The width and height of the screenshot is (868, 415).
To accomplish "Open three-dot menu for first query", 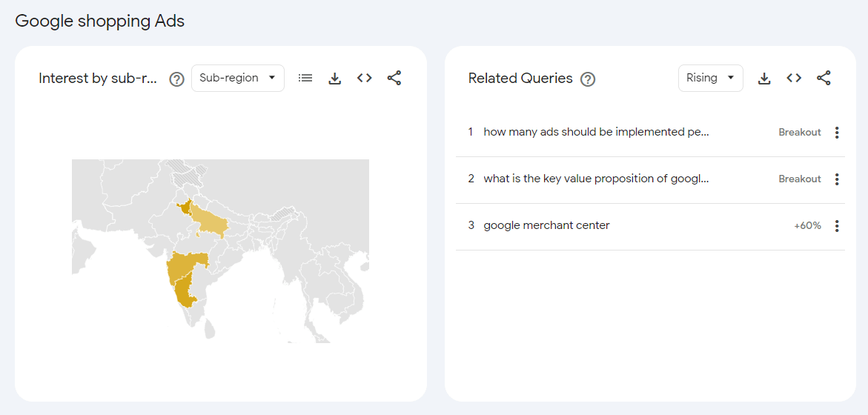I will coord(837,133).
